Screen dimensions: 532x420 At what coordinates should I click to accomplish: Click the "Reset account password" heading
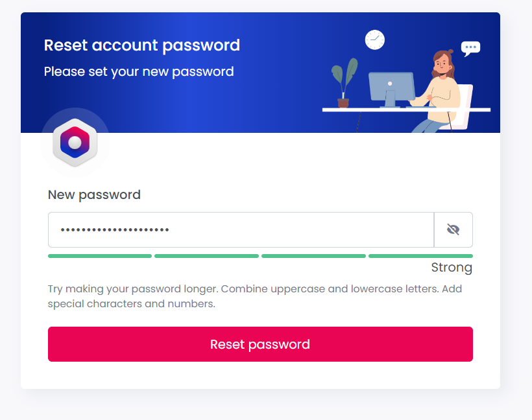pyautogui.click(x=142, y=45)
